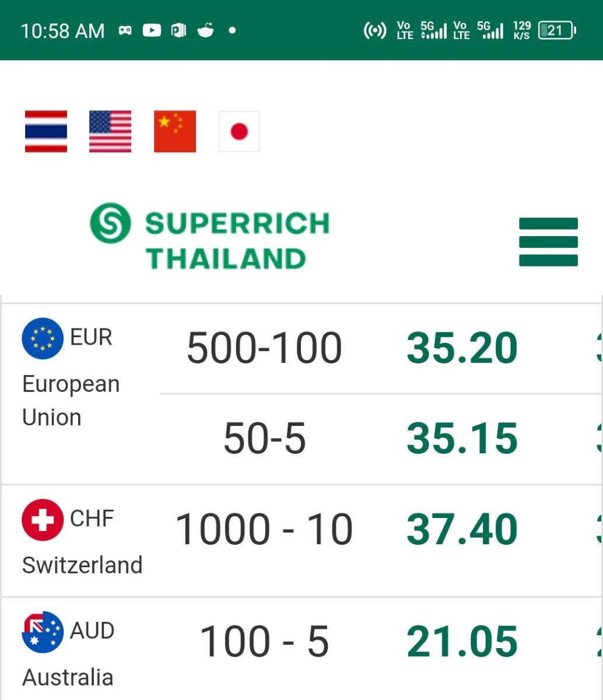Image resolution: width=603 pixels, height=700 pixels.
Task: Open the hamburger navigation menu
Action: (x=548, y=242)
